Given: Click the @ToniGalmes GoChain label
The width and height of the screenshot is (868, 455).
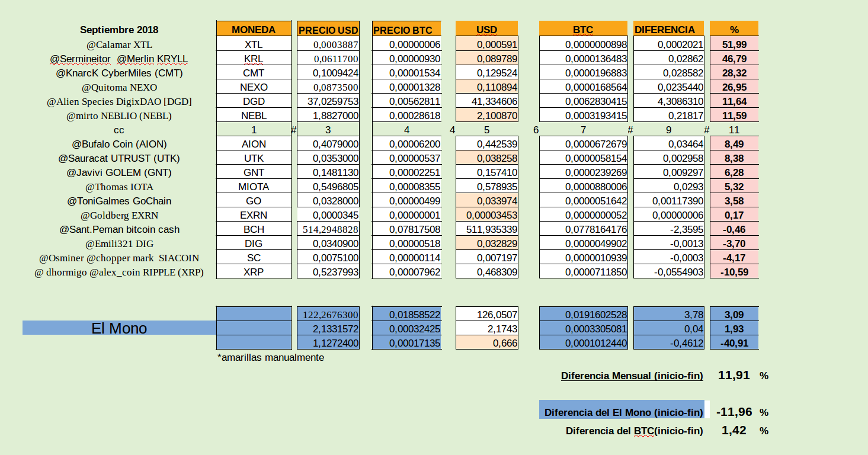Looking at the screenshot, I should [x=119, y=201].
